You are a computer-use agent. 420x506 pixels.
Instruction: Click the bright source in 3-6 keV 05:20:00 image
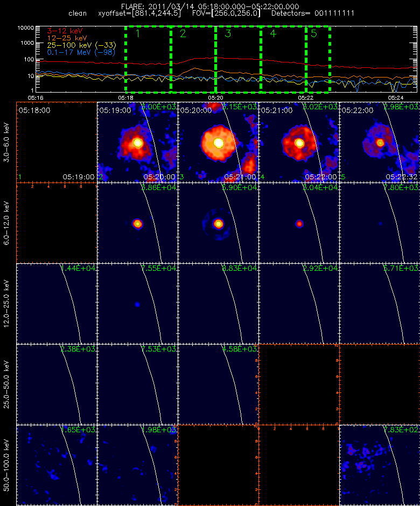coord(219,143)
